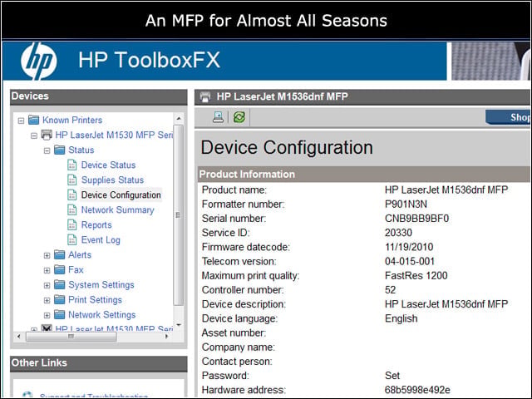Click the FastRes 1200 value
532x399 pixels.
pyautogui.click(x=416, y=275)
